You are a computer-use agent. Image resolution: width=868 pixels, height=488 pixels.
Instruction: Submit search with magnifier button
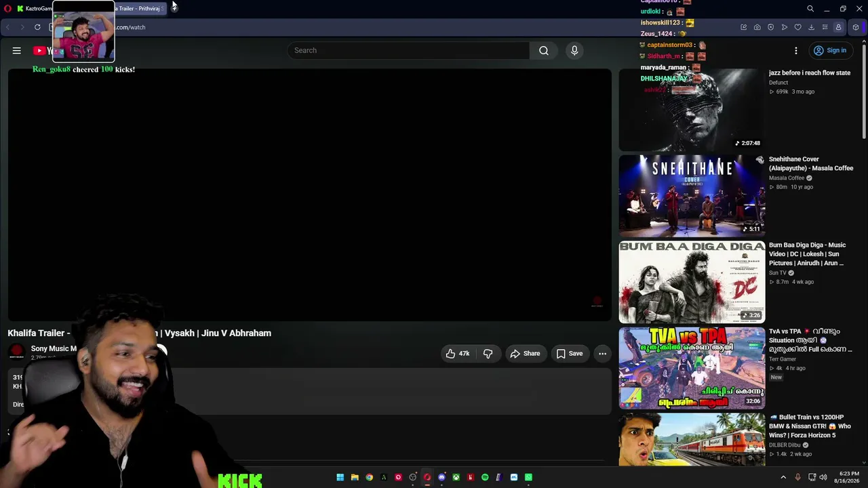point(544,50)
